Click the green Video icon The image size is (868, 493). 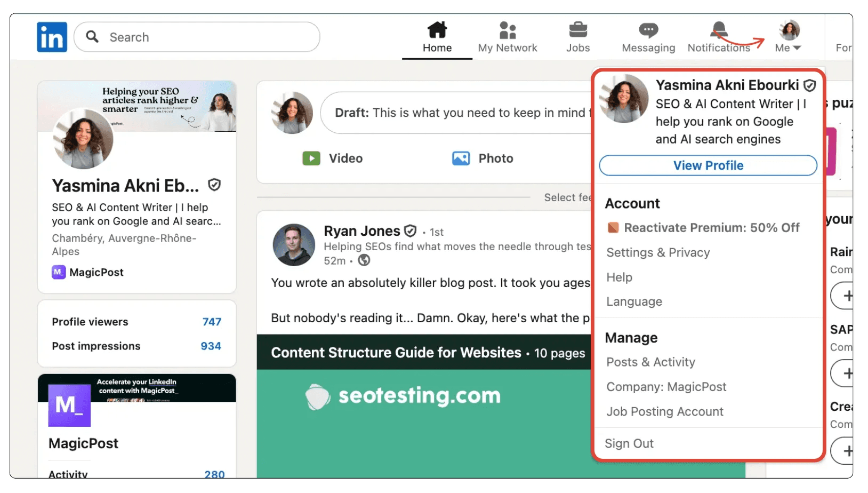pos(311,158)
